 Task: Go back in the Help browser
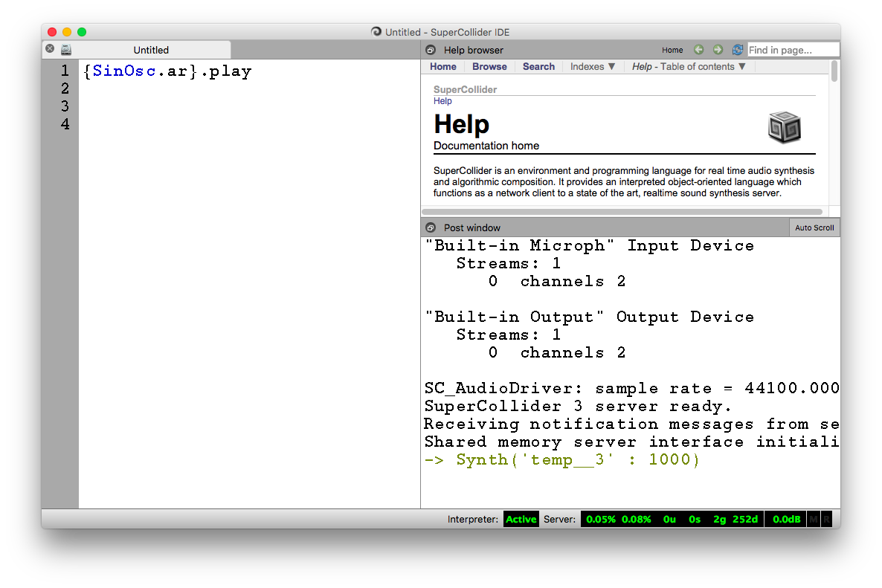(698, 50)
